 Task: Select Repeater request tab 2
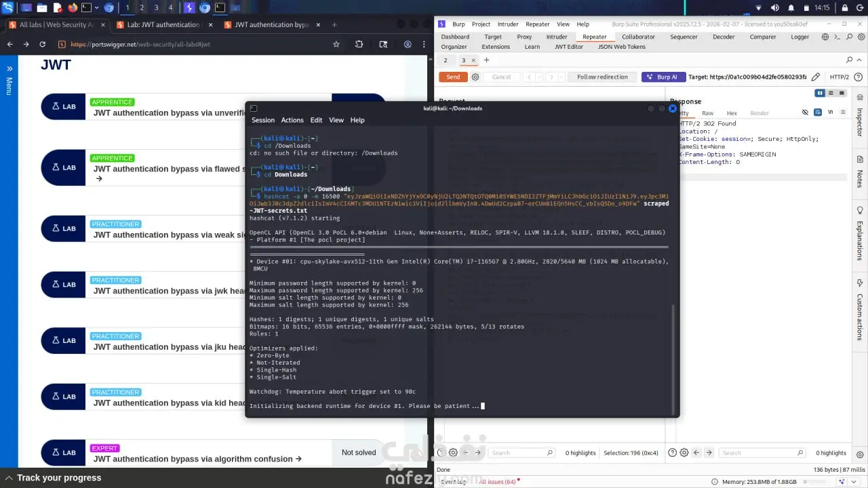[x=446, y=60]
